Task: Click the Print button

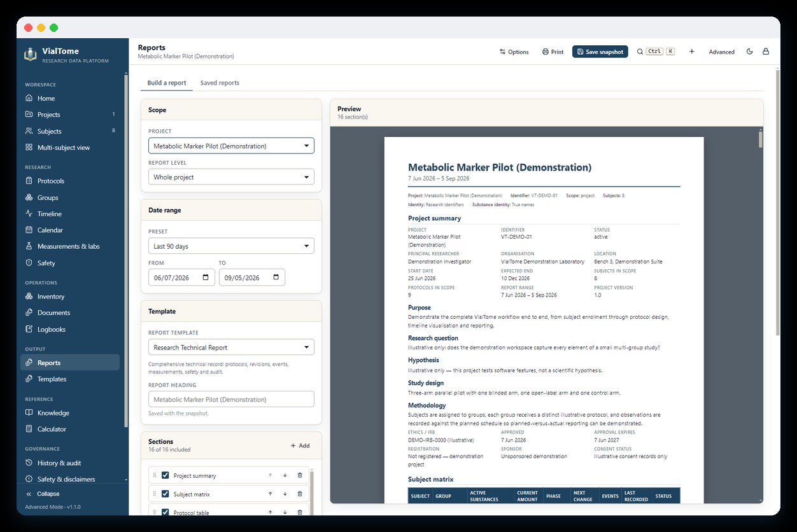Action: click(x=553, y=52)
